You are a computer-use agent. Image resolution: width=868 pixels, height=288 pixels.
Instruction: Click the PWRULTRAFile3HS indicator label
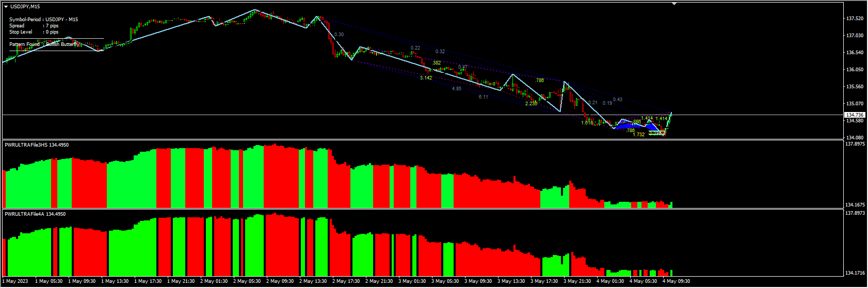(36, 145)
